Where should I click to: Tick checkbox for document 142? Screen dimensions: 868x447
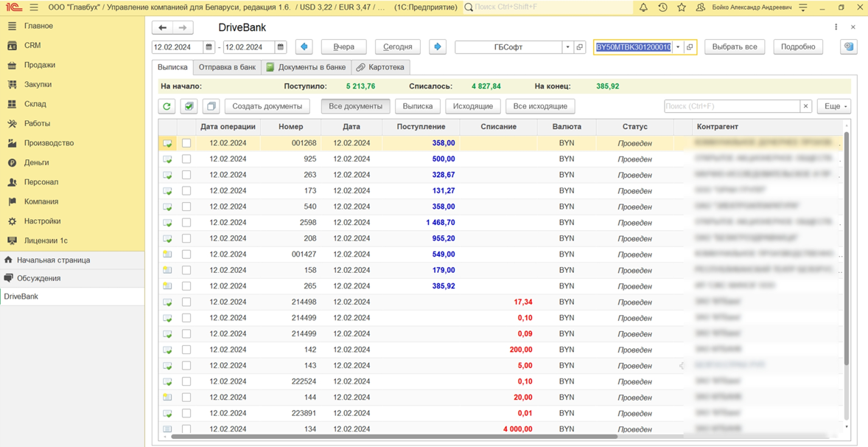pyautogui.click(x=186, y=350)
